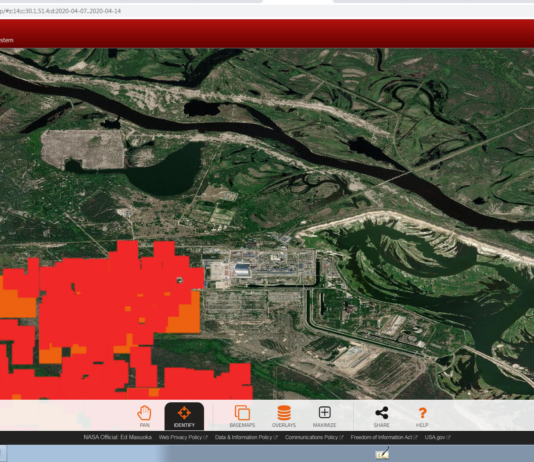This screenshot has width=534, height=462.
Task: Open the Communications Policy link
Action: tap(314, 437)
